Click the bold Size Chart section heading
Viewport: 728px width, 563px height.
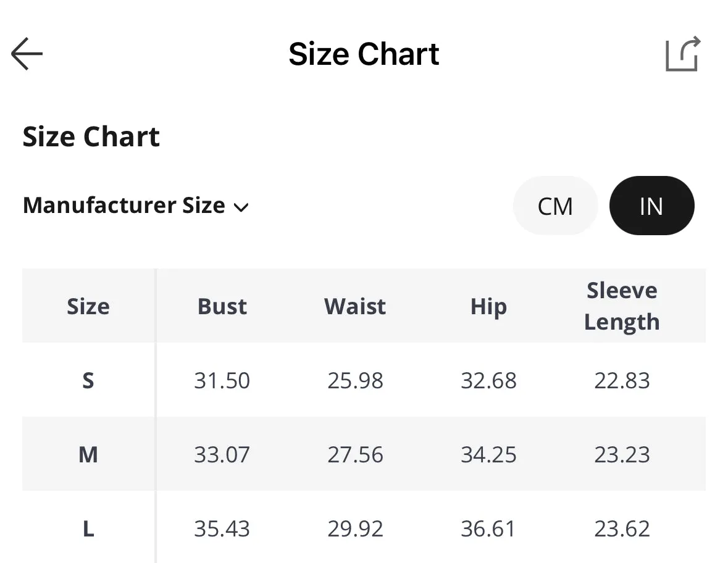click(x=91, y=136)
